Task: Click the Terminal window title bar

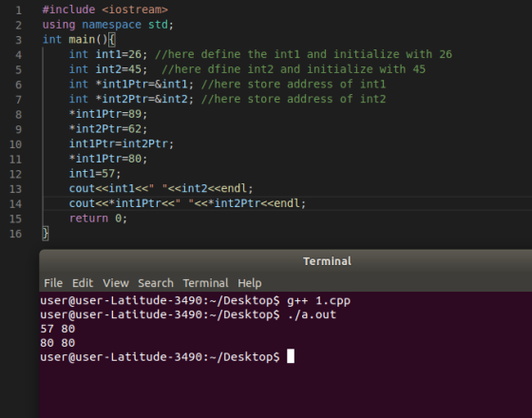Action: point(286,261)
